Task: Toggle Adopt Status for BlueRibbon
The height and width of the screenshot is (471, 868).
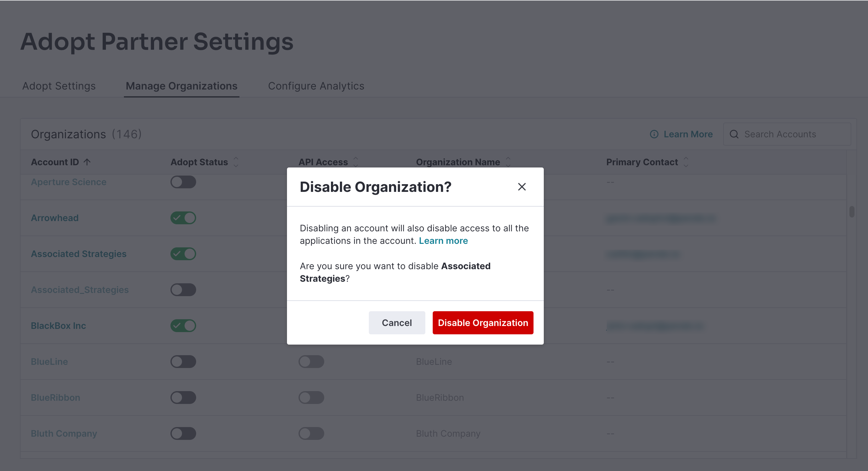Action: click(x=183, y=398)
